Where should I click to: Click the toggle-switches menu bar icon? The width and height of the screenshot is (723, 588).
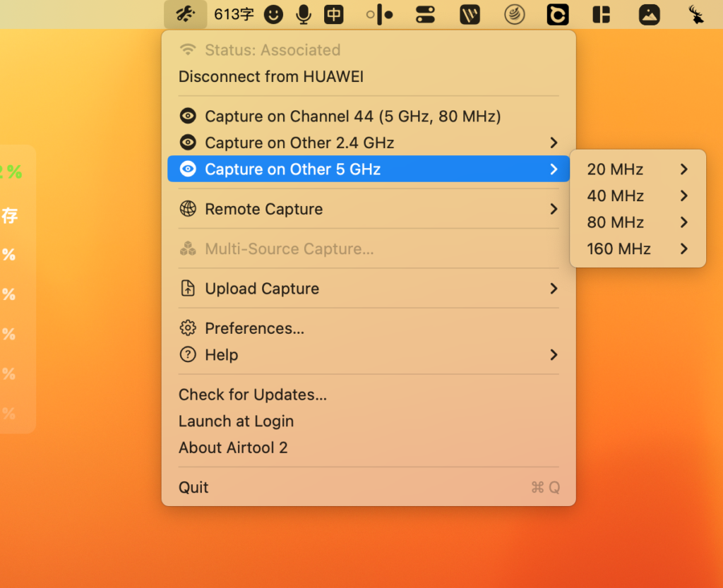click(425, 14)
